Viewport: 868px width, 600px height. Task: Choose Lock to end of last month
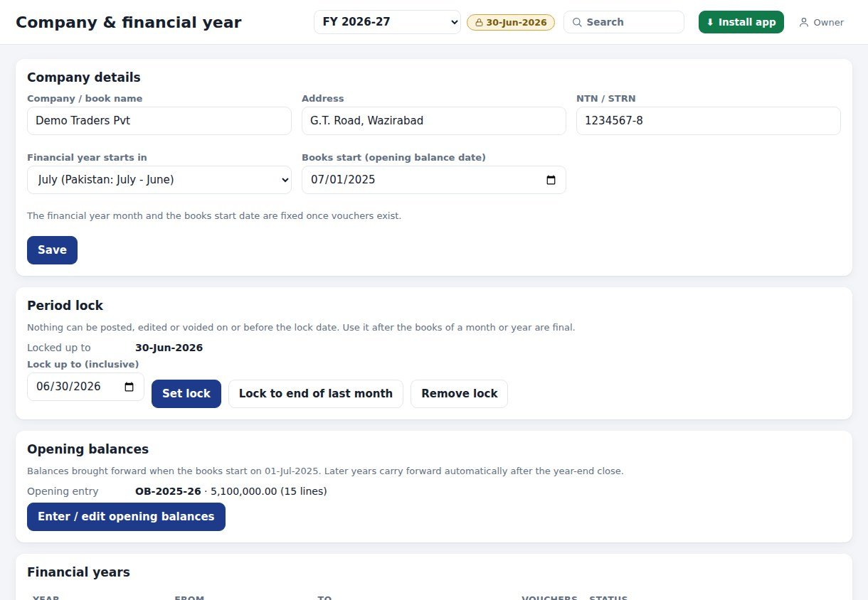coord(316,394)
